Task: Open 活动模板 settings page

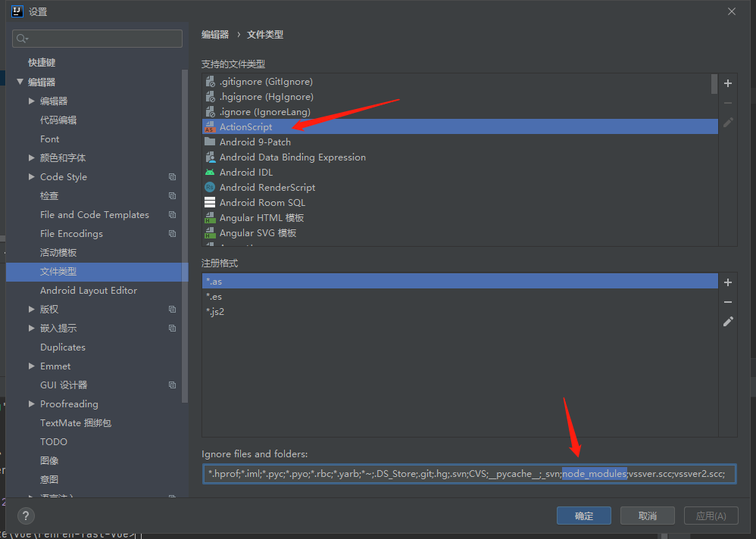Action: (58, 252)
